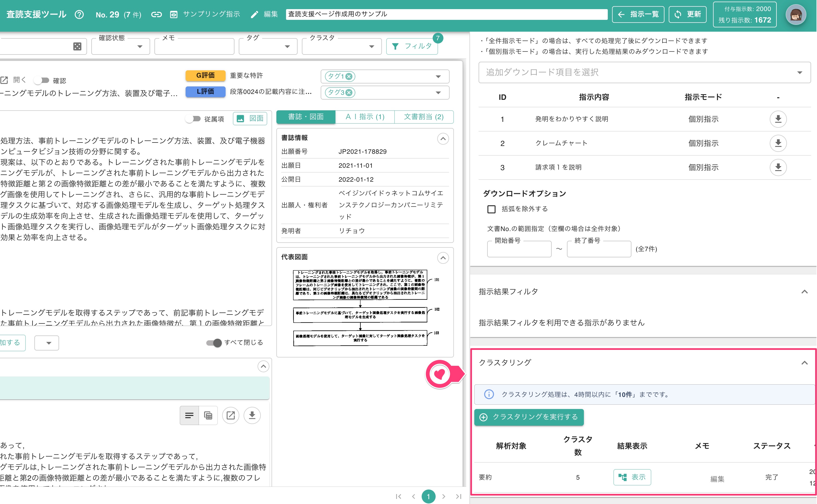Click the text view lines icon
The image size is (817, 504).
coord(189,415)
